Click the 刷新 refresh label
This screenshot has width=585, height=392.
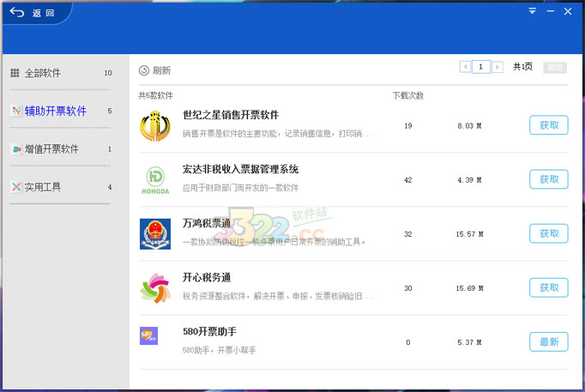161,70
